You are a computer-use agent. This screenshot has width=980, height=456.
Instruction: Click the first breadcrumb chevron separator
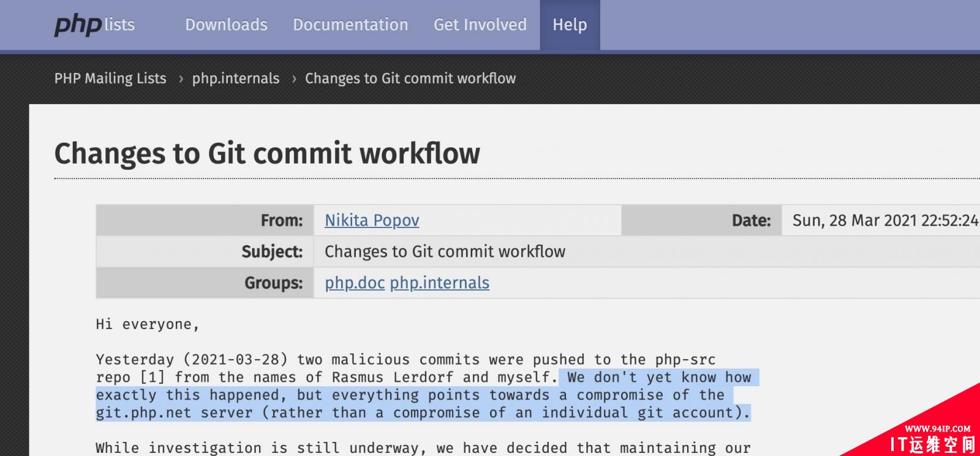181,79
